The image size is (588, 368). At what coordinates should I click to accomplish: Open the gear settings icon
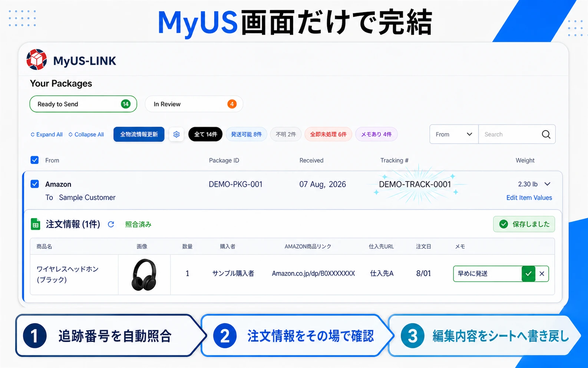pyautogui.click(x=176, y=134)
